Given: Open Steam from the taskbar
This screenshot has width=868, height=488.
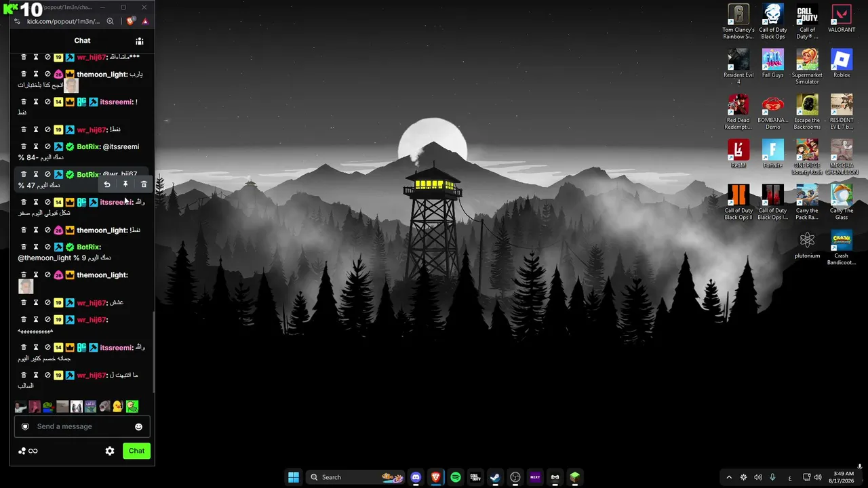Looking at the screenshot, I should click(x=495, y=477).
